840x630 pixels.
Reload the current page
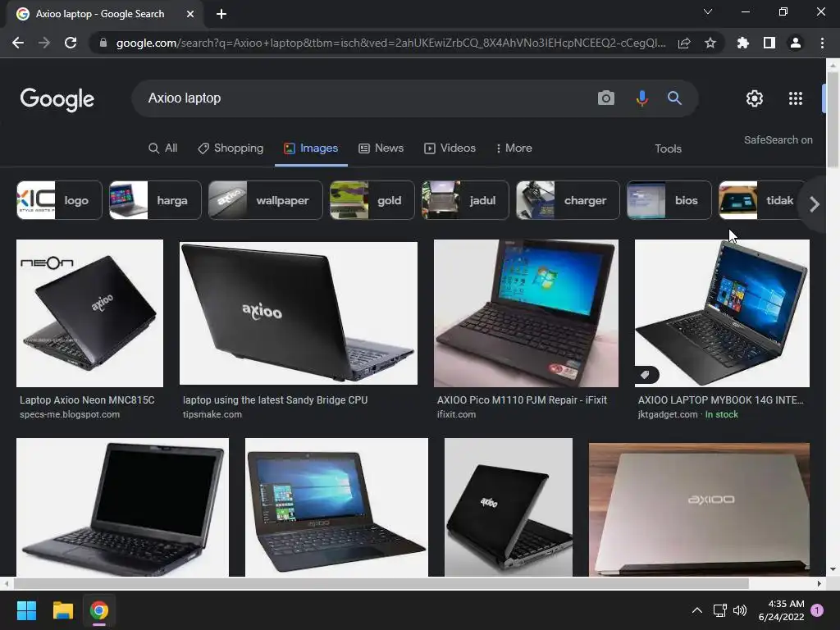(71, 43)
